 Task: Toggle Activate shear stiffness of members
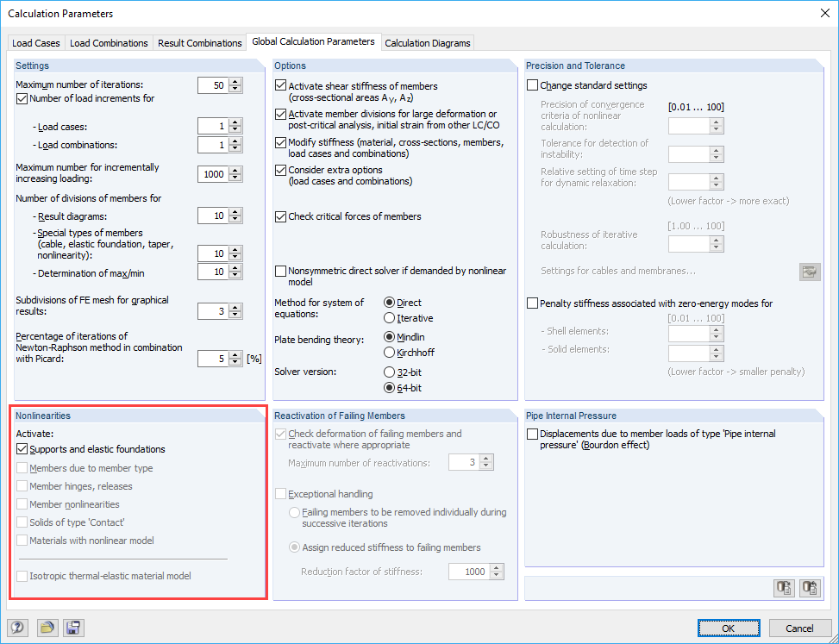[x=280, y=85]
